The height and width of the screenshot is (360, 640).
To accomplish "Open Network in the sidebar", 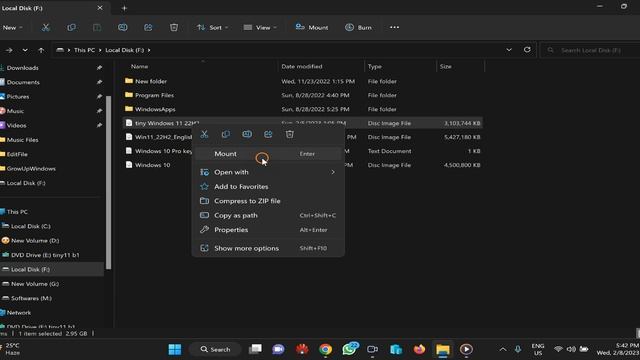I will tap(19, 313).
